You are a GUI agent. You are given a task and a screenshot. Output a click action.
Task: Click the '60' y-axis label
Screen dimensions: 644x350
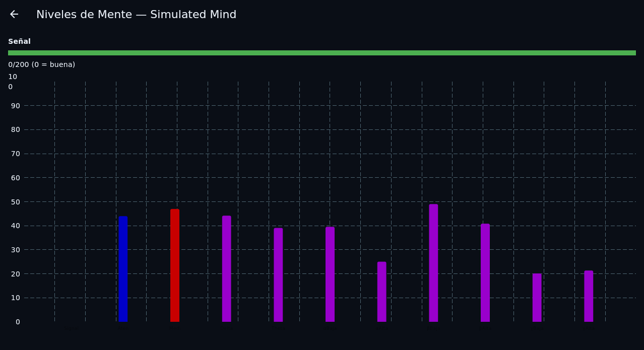pyautogui.click(x=16, y=178)
